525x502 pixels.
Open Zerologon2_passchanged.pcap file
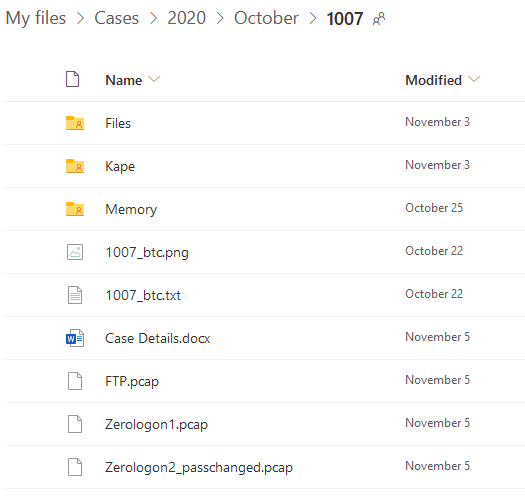[x=199, y=467]
